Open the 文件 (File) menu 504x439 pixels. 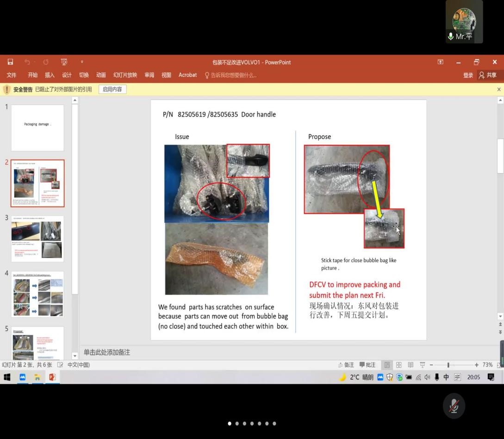point(12,75)
